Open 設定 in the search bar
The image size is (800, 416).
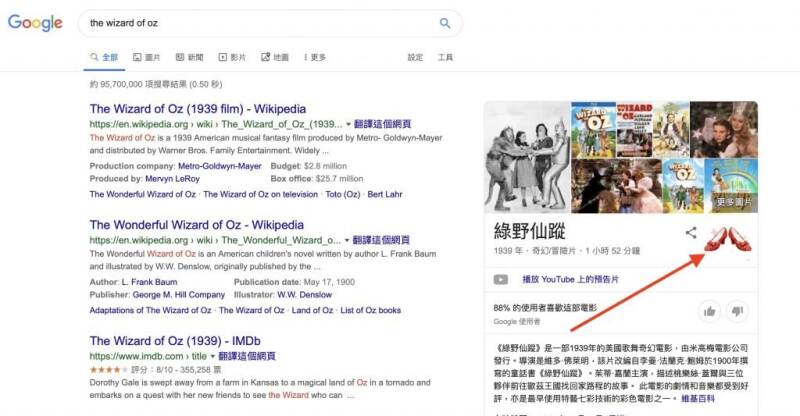pyautogui.click(x=415, y=57)
